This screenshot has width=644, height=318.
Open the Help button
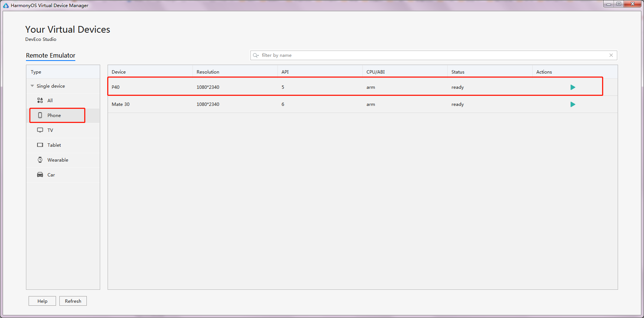(42, 301)
